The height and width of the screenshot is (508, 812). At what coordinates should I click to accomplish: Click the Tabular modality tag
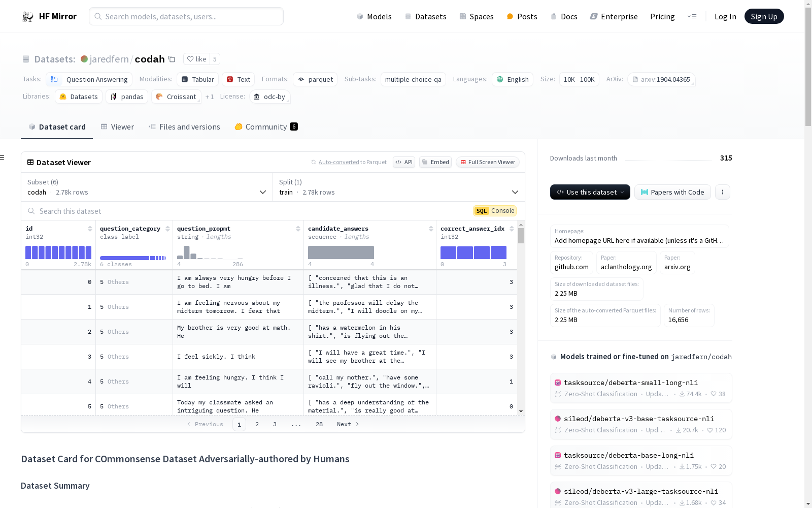pos(198,79)
